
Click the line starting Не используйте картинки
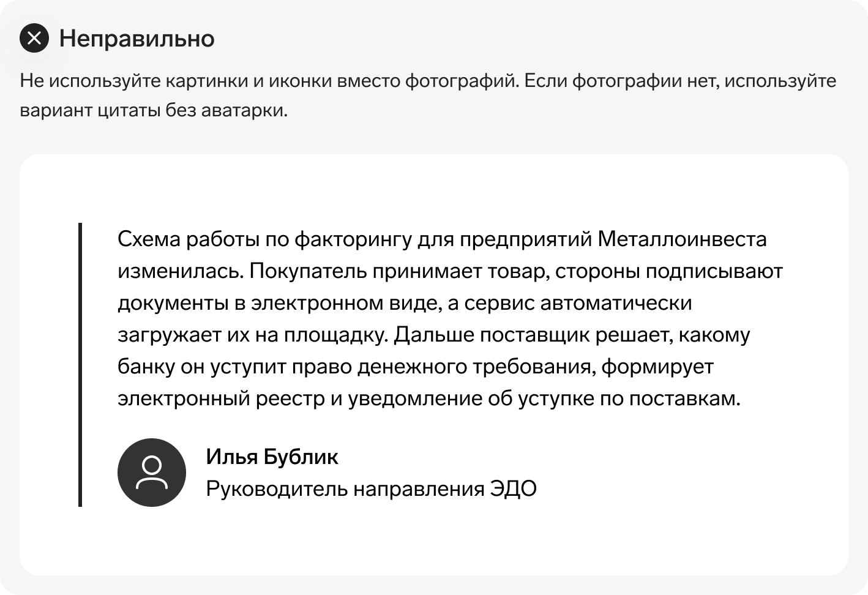point(428,81)
